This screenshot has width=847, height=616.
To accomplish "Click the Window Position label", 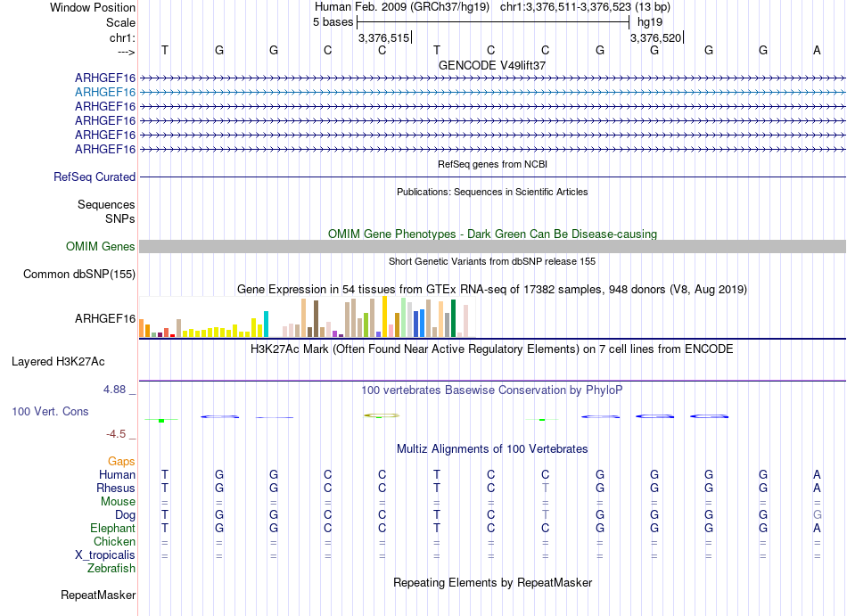I will (x=93, y=7).
